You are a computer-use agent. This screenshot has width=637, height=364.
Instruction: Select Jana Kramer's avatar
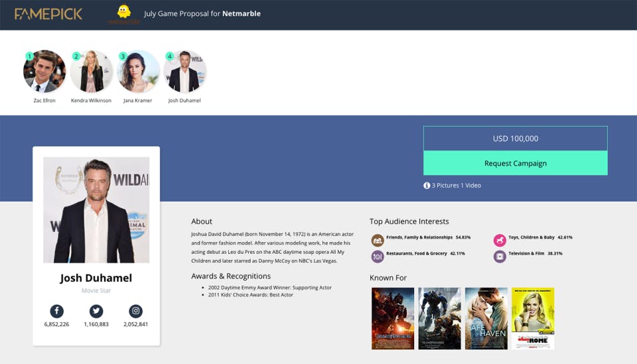tap(138, 72)
